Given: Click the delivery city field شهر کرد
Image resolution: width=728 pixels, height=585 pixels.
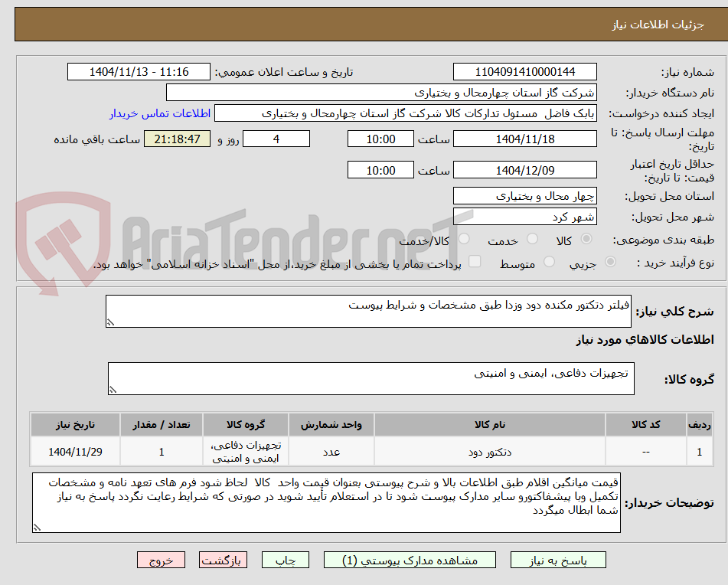Looking at the screenshot, I should click(524, 217).
